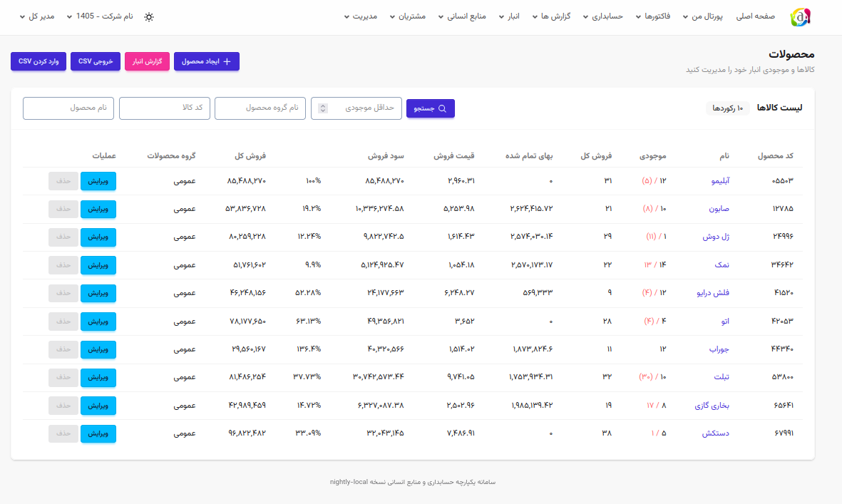Open the گزارش انبار report
The image size is (842, 504).
click(x=147, y=61)
